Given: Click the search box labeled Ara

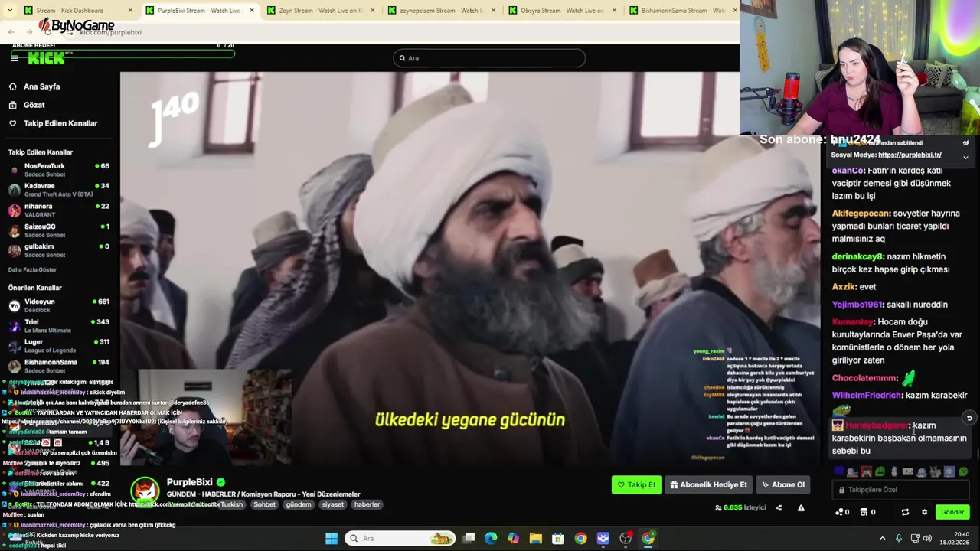Looking at the screenshot, I should (489, 58).
